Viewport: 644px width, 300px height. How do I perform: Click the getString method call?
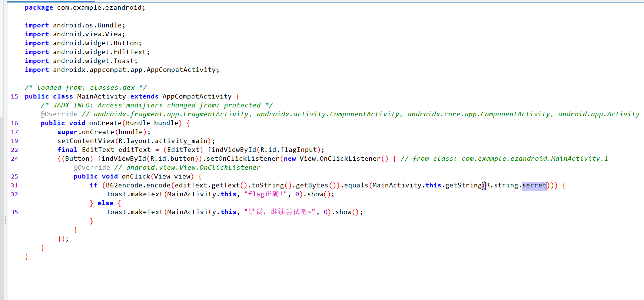(463, 185)
